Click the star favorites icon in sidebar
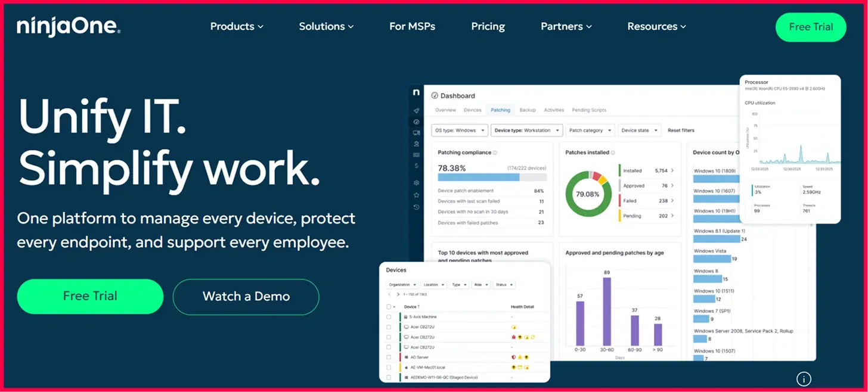This screenshot has height=392, width=868. (416, 195)
